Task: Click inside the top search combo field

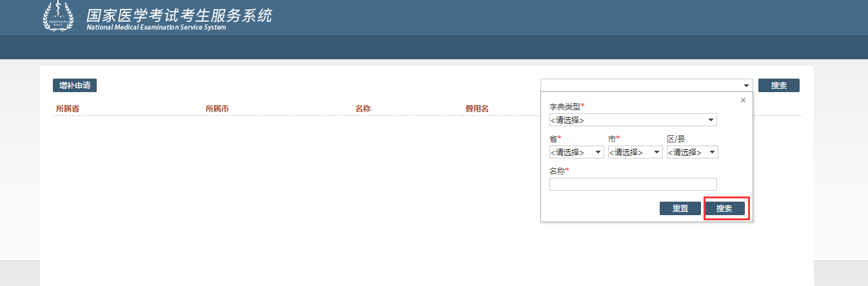Action: (638, 85)
